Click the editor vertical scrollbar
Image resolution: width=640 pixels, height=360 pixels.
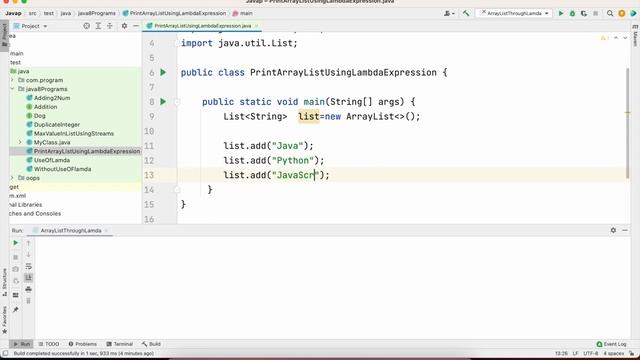[628, 123]
